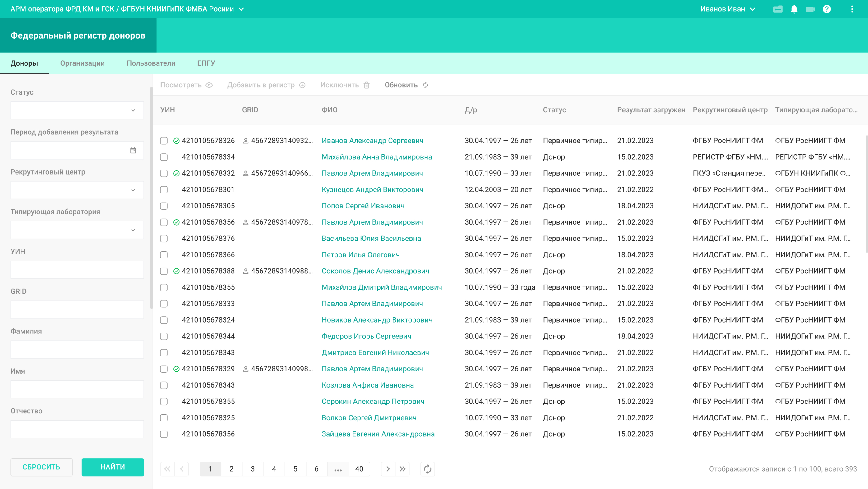The width and height of the screenshot is (868, 489).
Task: Open the three-dot vertical menu
Action: [852, 9]
